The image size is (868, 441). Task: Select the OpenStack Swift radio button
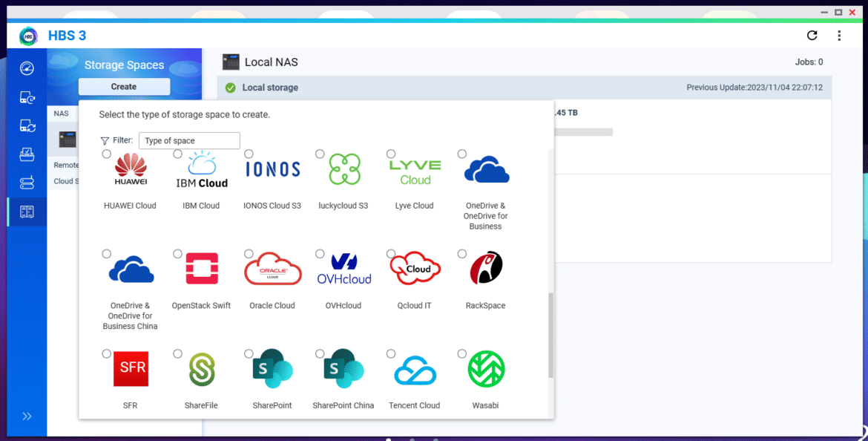(x=178, y=254)
